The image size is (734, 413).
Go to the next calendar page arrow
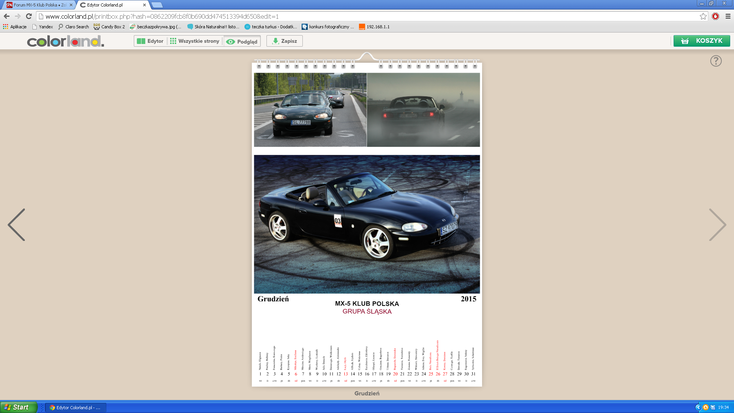click(717, 225)
